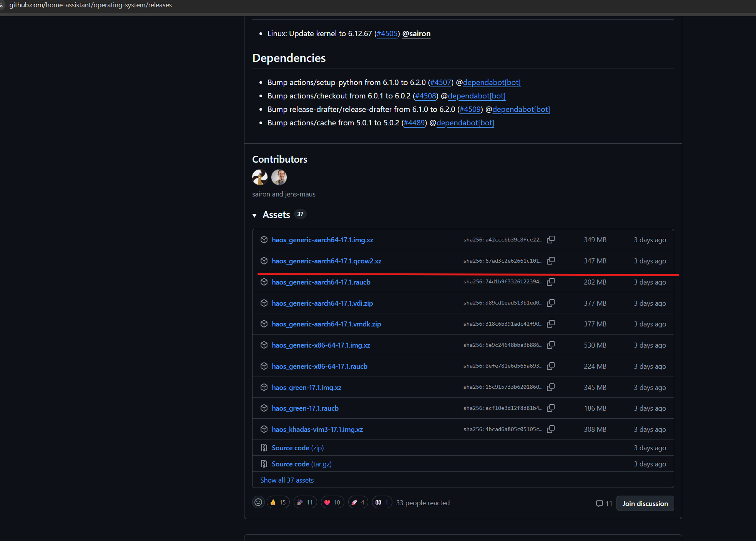The image size is (756, 541).
Task: Open the add reaction smiley picker
Action: tap(258, 503)
